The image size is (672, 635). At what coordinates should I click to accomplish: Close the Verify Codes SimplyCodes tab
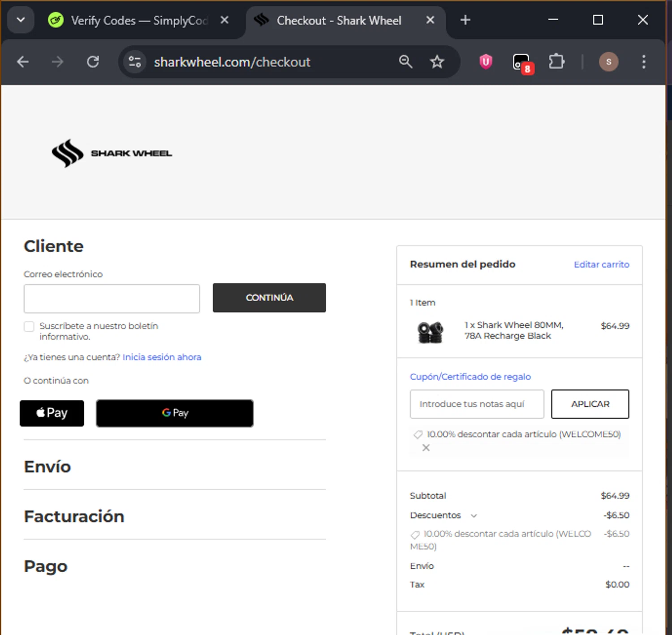click(225, 20)
